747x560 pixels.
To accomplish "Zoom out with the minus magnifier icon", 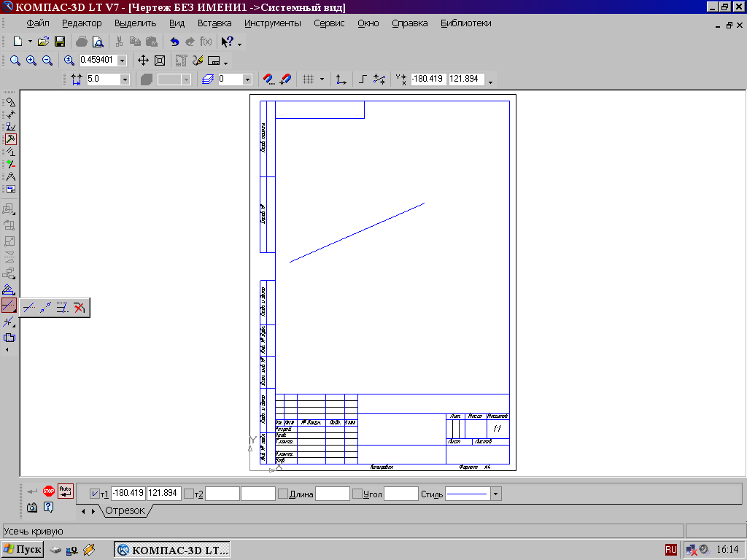I will [47, 61].
